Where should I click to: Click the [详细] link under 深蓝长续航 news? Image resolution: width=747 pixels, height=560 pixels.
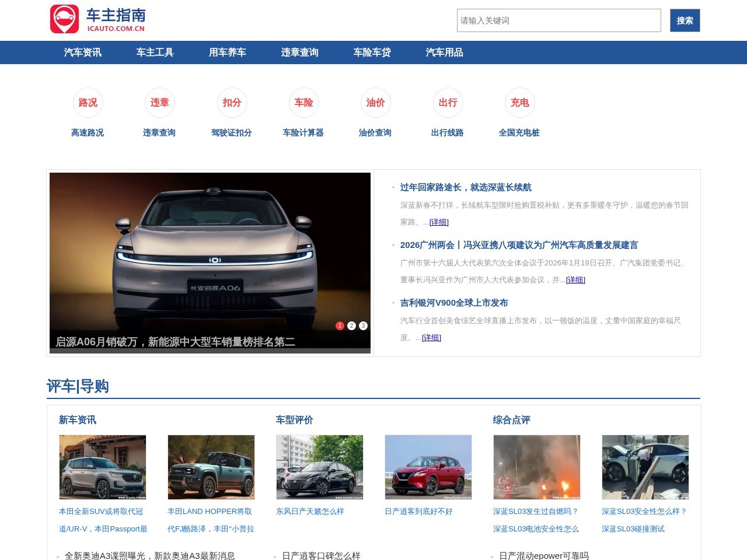click(x=439, y=222)
